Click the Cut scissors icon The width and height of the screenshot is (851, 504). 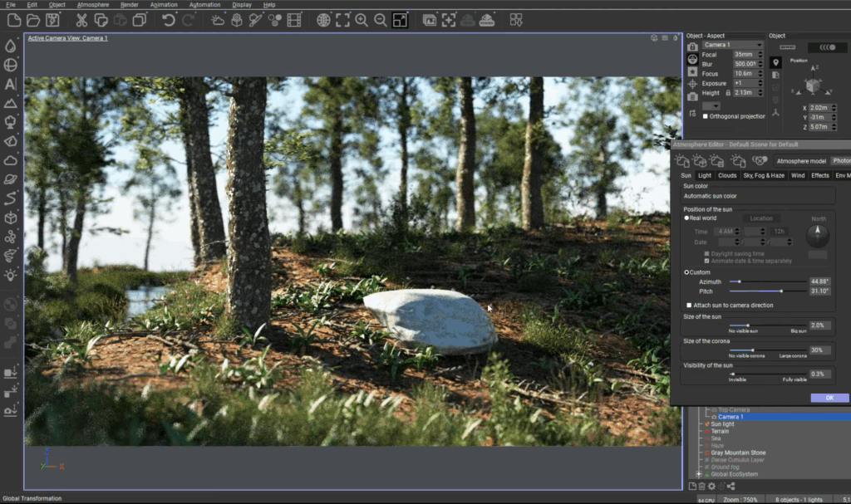pyautogui.click(x=81, y=20)
